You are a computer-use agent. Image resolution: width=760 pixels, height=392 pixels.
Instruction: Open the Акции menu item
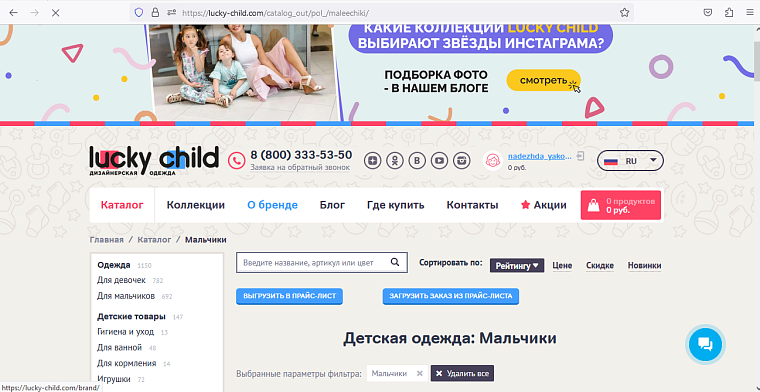pos(543,205)
